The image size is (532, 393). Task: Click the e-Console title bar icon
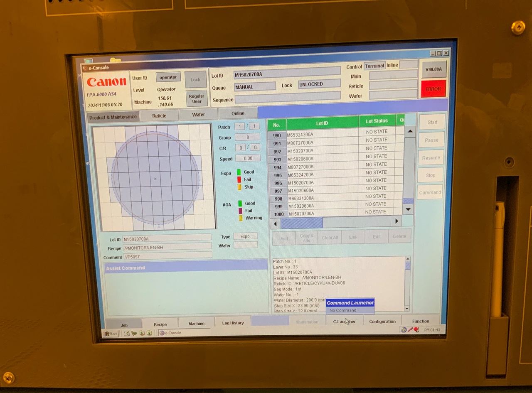point(85,68)
